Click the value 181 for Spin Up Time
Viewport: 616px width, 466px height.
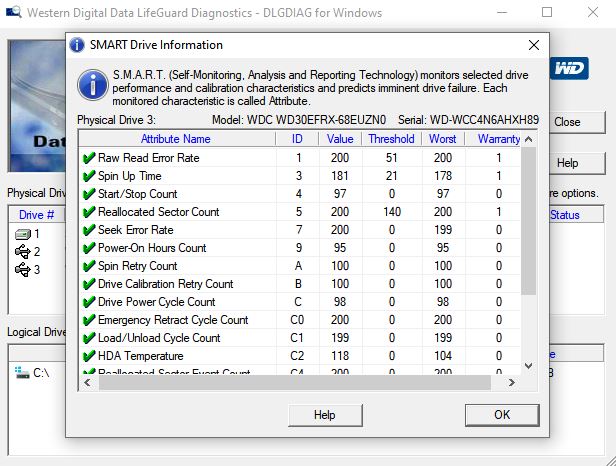click(x=340, y=176)
